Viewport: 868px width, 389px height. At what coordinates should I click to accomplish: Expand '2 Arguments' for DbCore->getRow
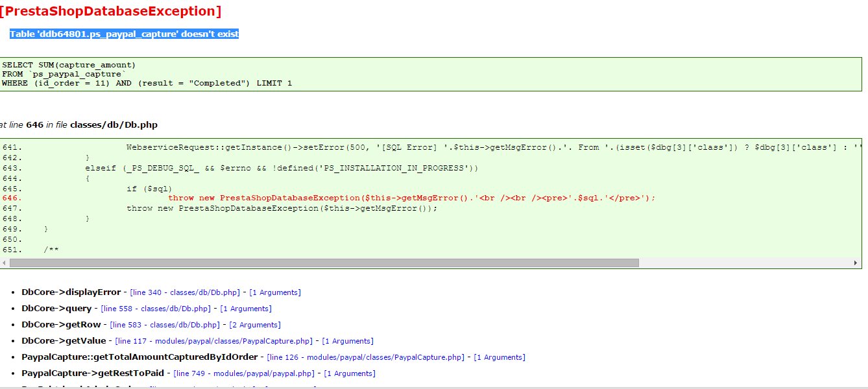(255, 325)
